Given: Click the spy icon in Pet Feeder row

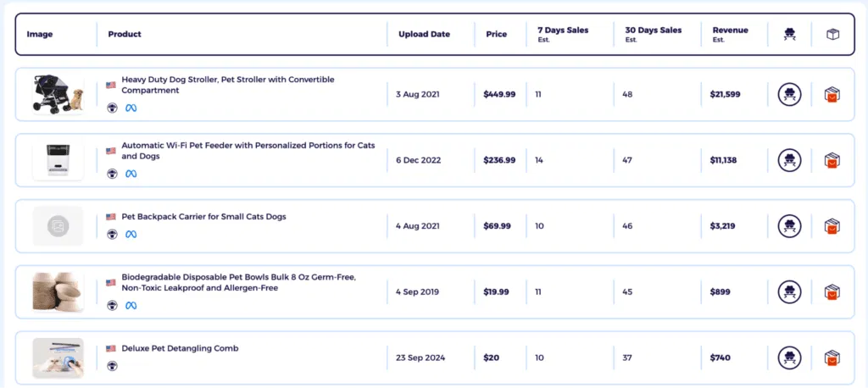Looking at the screenshot, I should pos(790,160).
